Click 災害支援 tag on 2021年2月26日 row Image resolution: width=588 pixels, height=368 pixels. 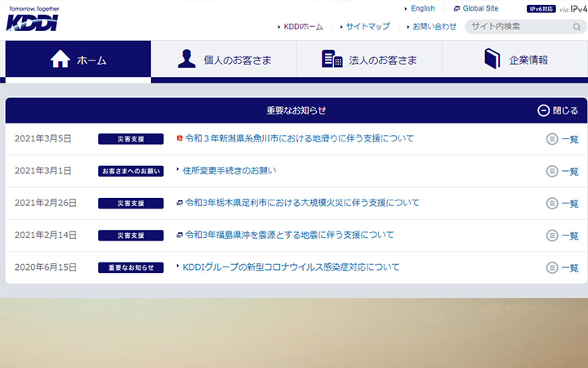pos(131,203)
